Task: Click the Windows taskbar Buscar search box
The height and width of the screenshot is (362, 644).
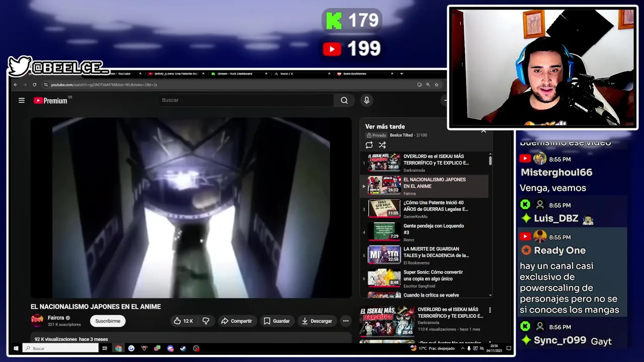Action: coord(60,348)
